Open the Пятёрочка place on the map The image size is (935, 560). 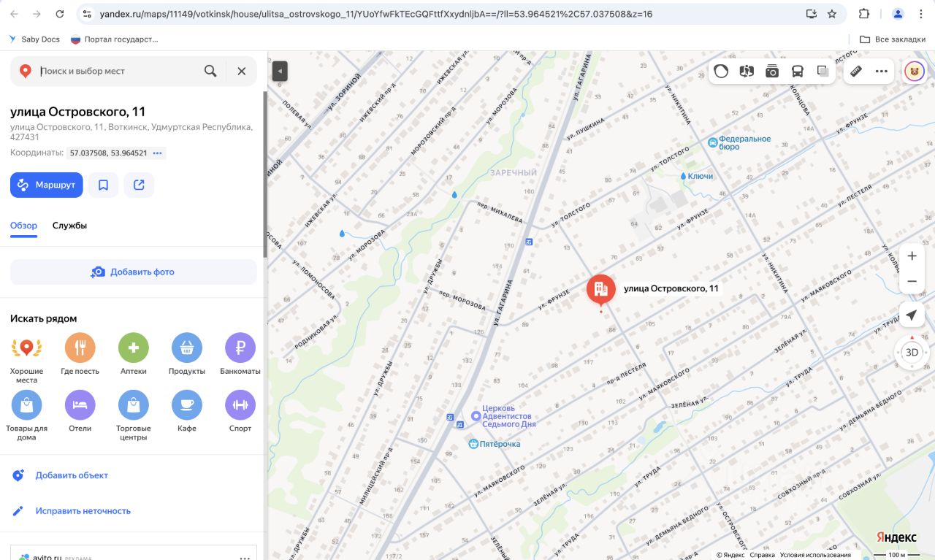495,444
